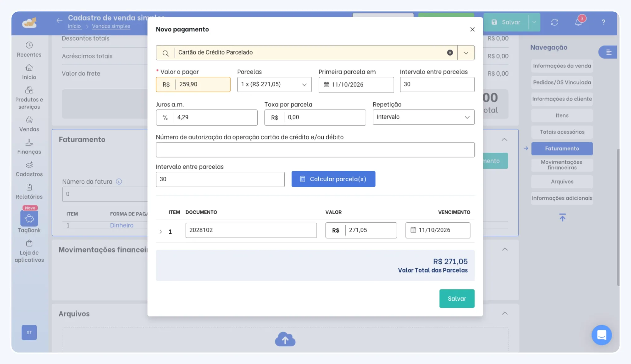This screenshot has width=631, height=364.
Task: Click the Calcular parcela(s) button
Action: click(x=333, y=179)
